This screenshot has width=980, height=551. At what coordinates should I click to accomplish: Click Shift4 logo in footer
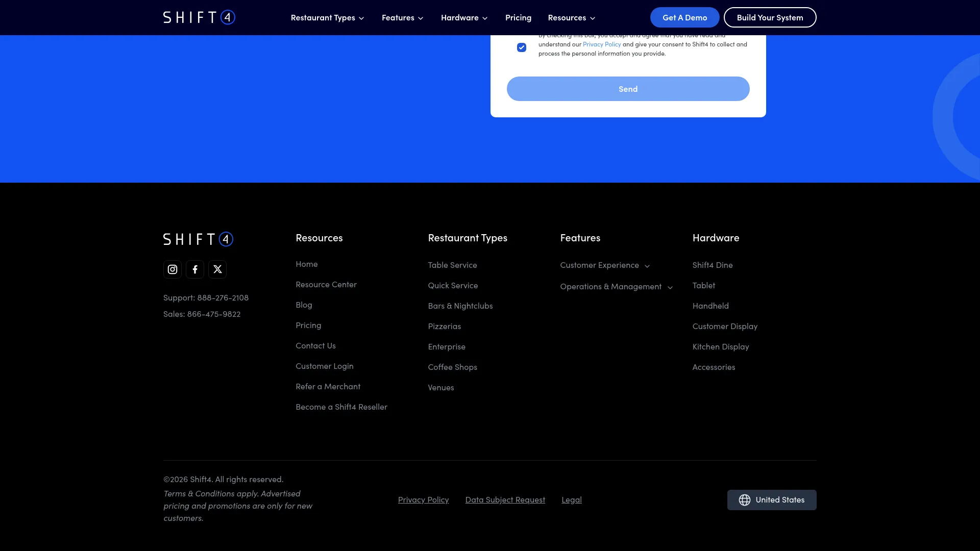coord(199,239)
